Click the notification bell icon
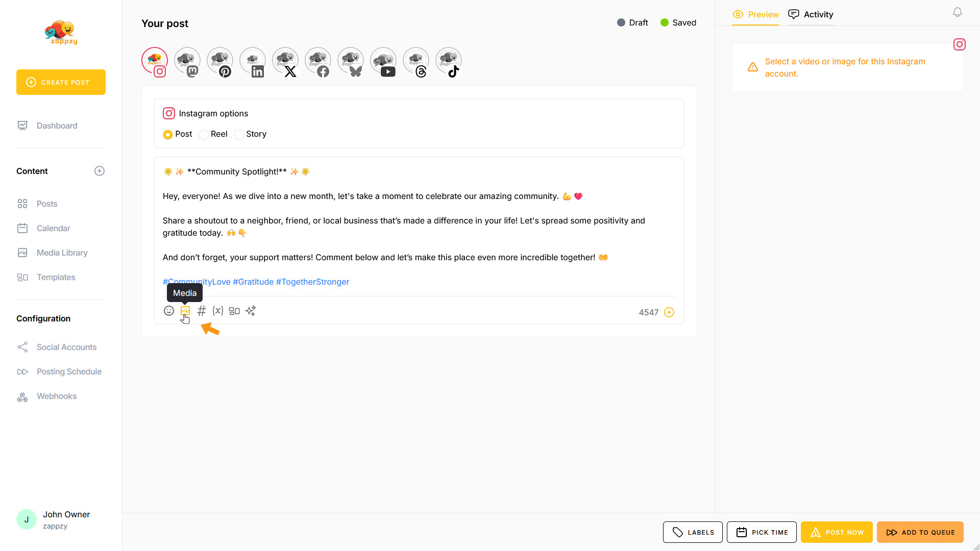Viewport: 980px width, 551px height. pos(958,13)
